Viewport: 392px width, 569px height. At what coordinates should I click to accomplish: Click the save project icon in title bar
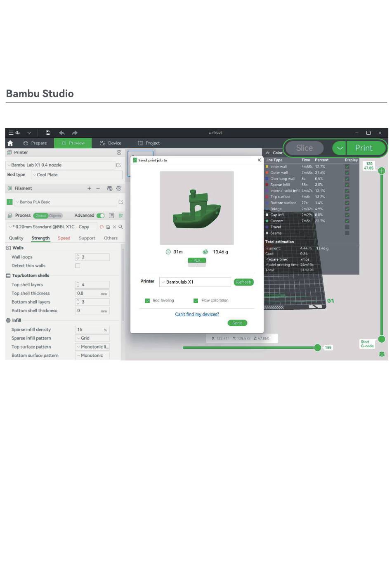pyautogui.click(x=48, y=133)
